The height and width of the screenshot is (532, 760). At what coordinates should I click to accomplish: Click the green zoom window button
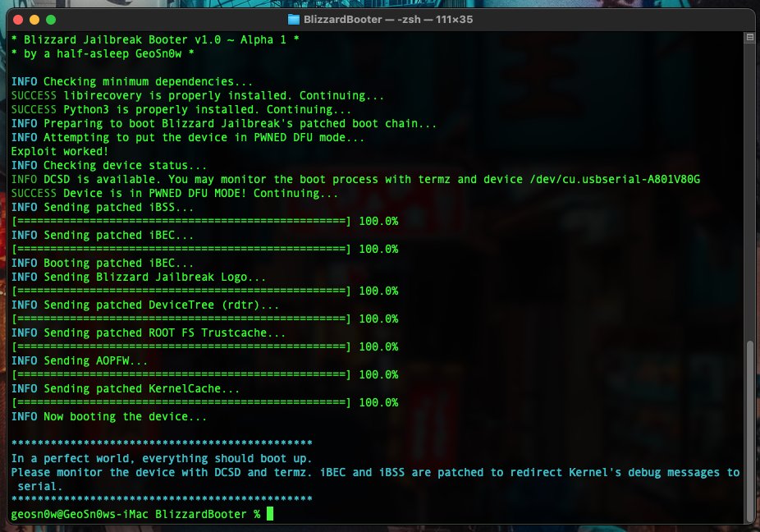50,20
